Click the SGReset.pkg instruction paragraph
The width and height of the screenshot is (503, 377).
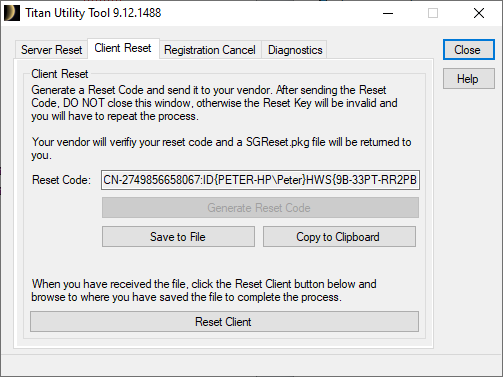tap(221, 149)
